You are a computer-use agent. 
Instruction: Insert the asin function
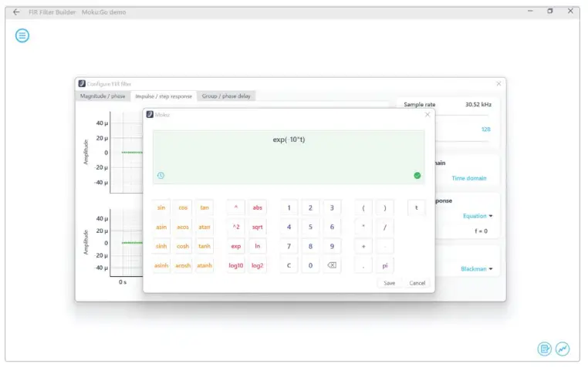[x=161, y=227]
